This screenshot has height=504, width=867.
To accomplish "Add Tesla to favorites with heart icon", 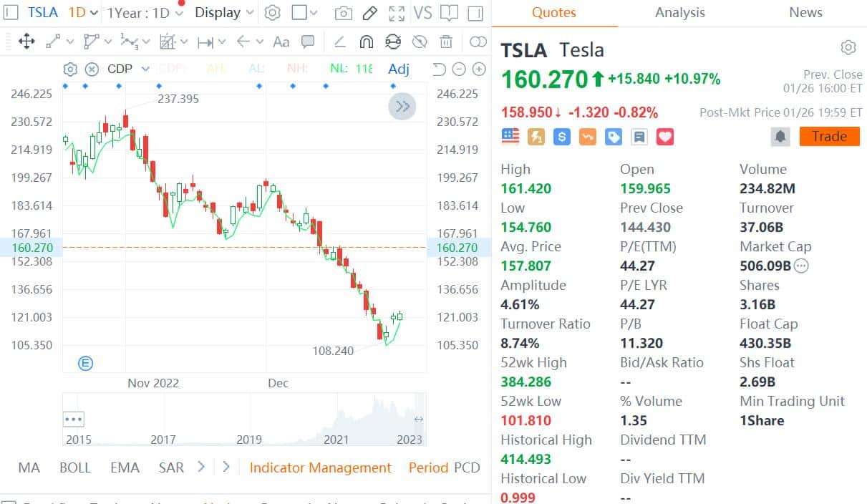I will coord(665,136).
